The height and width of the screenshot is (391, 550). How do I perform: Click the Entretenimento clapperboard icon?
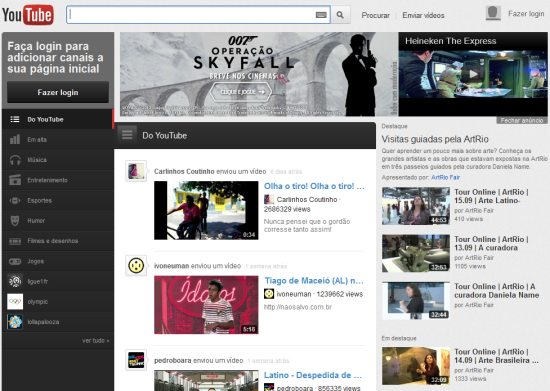15,180
